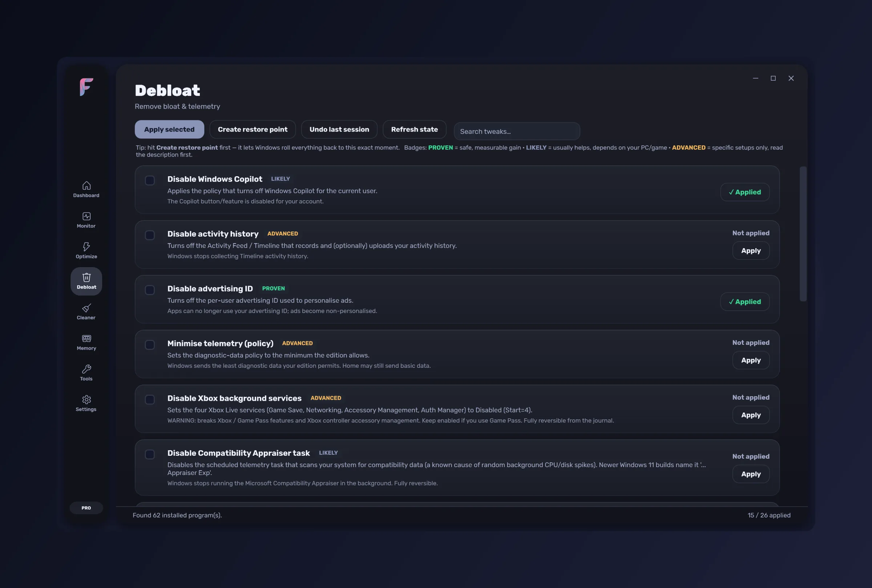
Task: Apply the Compatibility Appraiser task tweak
Action: (x=751, y=474)
